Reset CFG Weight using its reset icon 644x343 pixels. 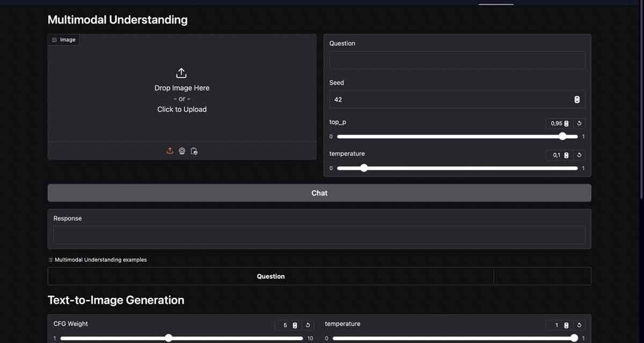(308, 325)
